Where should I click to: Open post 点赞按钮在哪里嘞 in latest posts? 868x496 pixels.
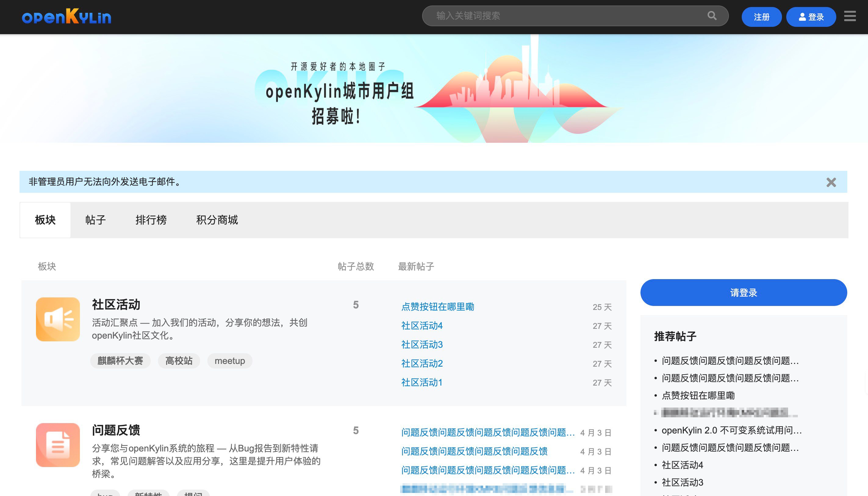438,307
